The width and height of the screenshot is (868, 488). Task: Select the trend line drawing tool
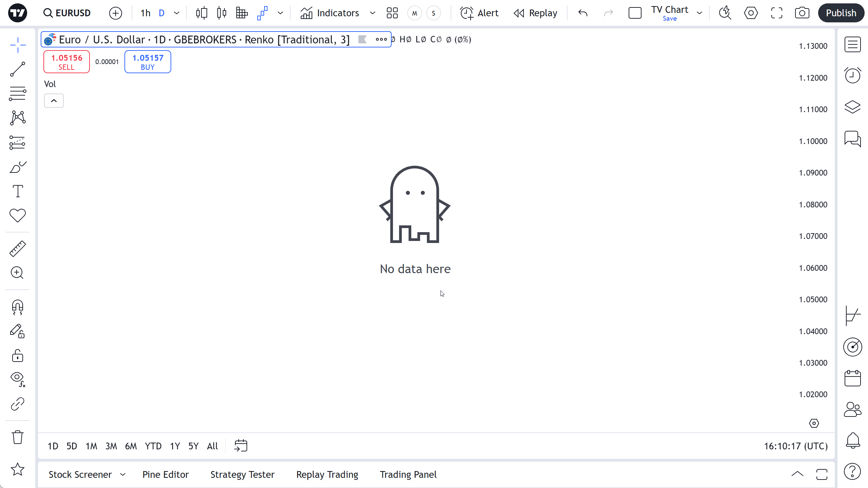[18, 69]
